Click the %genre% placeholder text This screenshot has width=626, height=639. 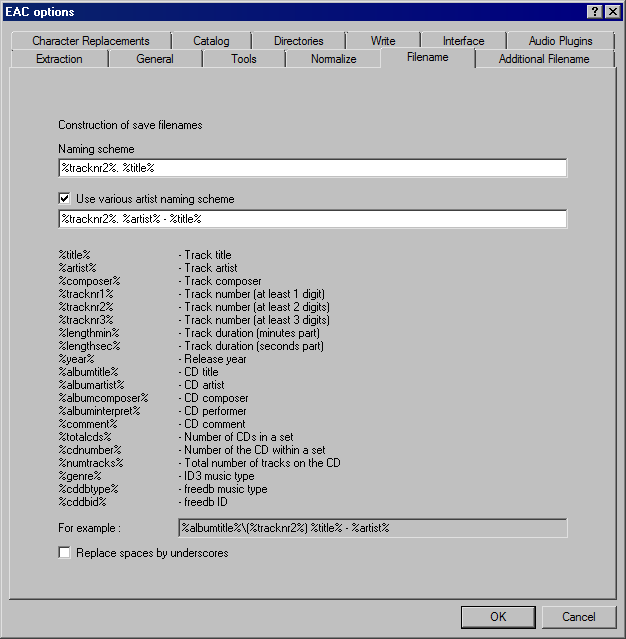coord(80,476)
